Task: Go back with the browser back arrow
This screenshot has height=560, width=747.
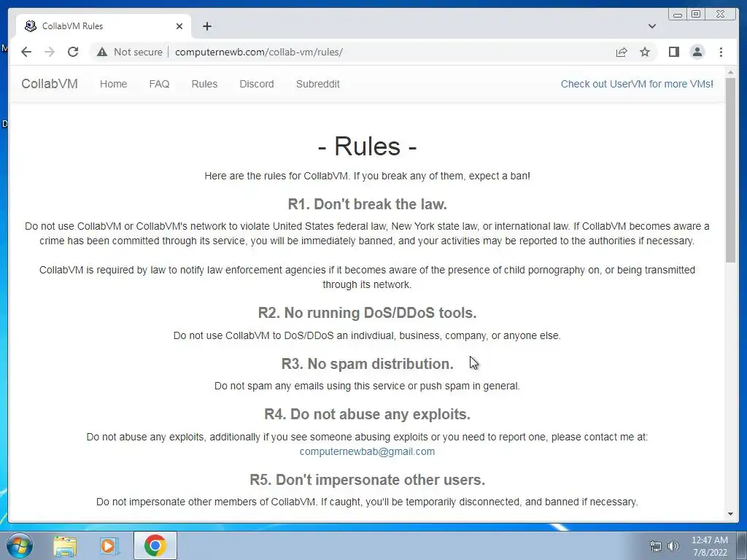Action: click(x=26, y=52)
